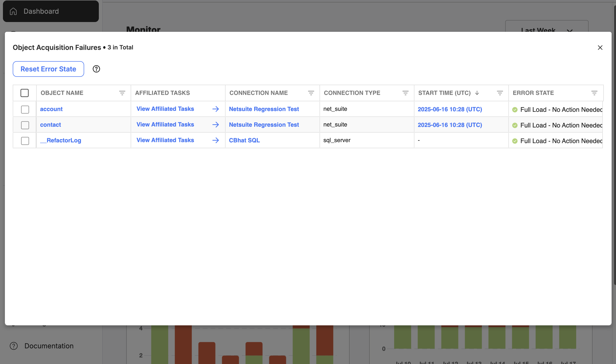
Task: Toggle the select-all checkbox in table header
Action: click(x=24, y=93)
